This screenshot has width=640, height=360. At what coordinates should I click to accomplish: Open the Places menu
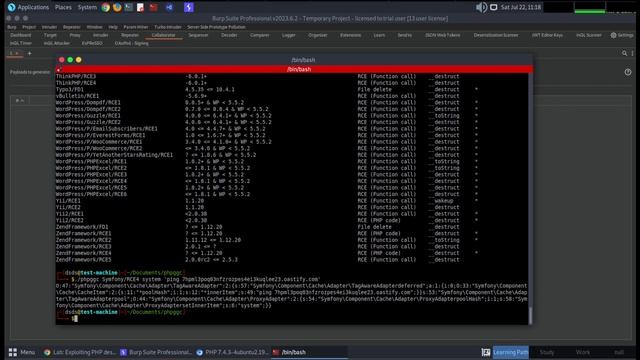(63, 7)
